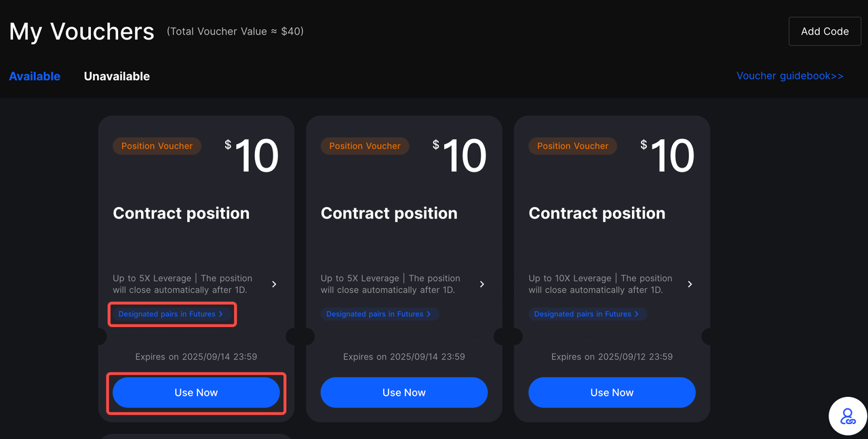Open the Voucher guidebook
Image resolution: width=868 pixels, height=439 pixels.
tap(790, 75)
